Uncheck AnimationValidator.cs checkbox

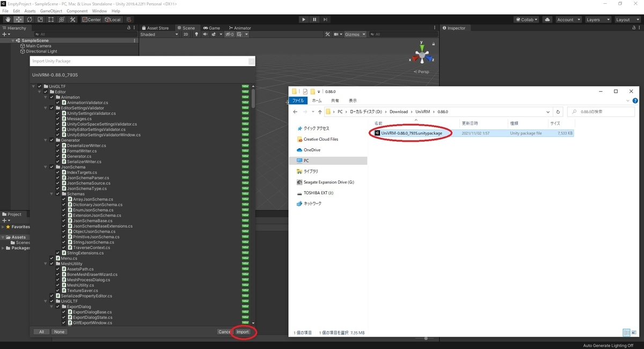(x=58, y=103)
